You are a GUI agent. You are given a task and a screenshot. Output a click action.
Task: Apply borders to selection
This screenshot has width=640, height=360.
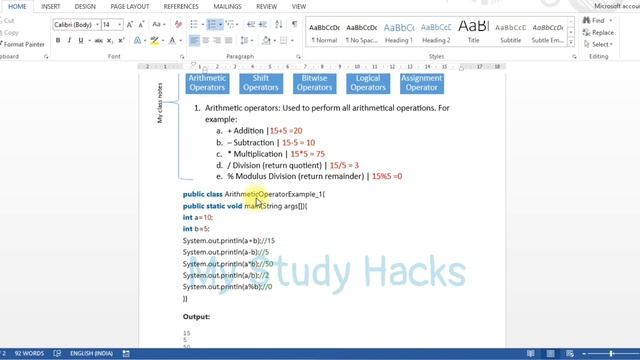[x=283, y=40]
